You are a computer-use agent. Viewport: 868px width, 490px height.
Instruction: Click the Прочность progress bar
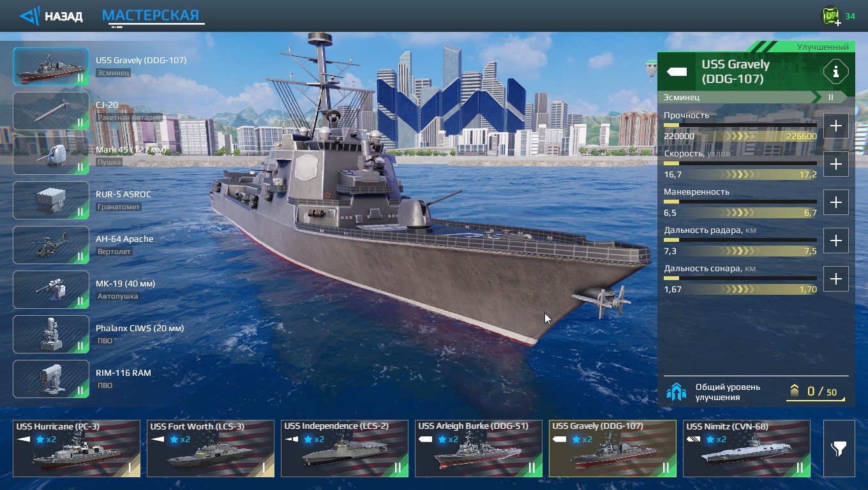pos(740,125)
